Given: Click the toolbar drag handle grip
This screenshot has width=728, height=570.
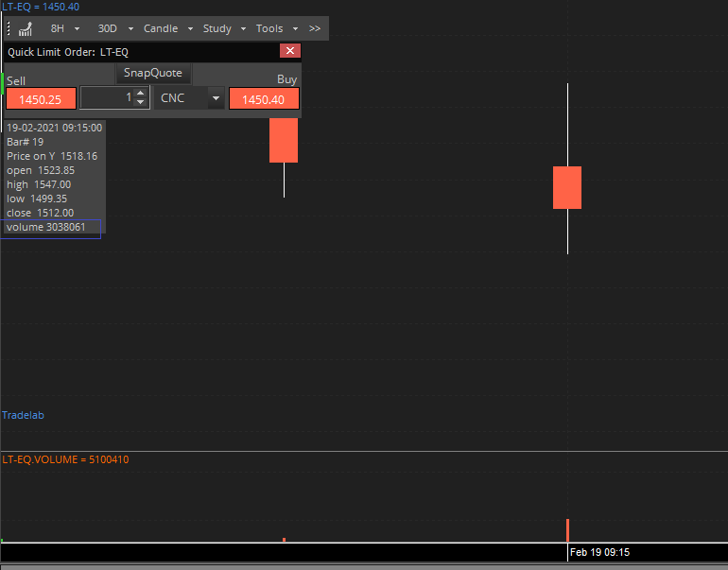Looking at the screenshot, I should click(9, 28).
